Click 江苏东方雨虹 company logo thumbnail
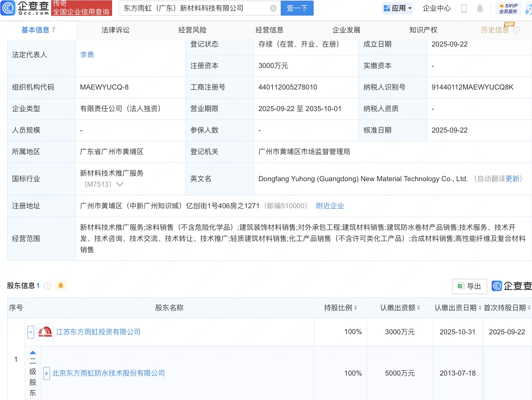 [45, 332]
